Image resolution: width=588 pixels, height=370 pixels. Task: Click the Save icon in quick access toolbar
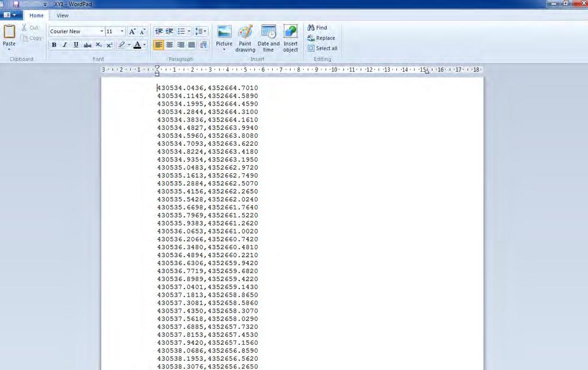point(16,4)
